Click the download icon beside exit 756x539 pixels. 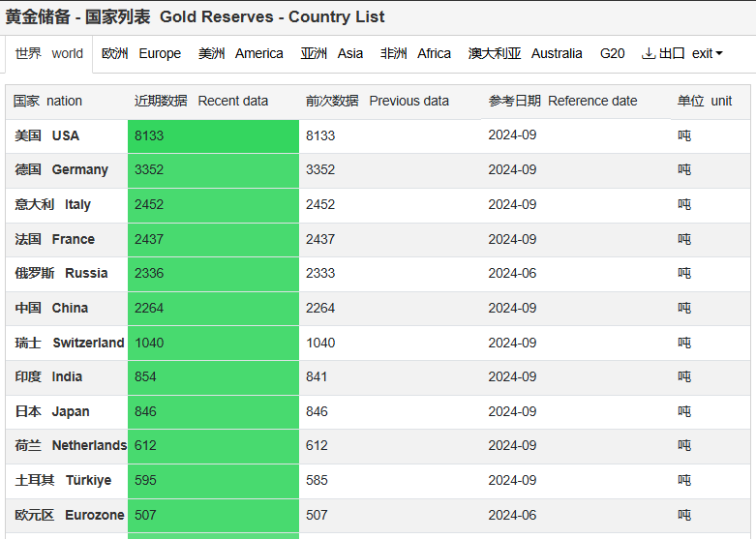pyautogui.click(x=649, y=53)
